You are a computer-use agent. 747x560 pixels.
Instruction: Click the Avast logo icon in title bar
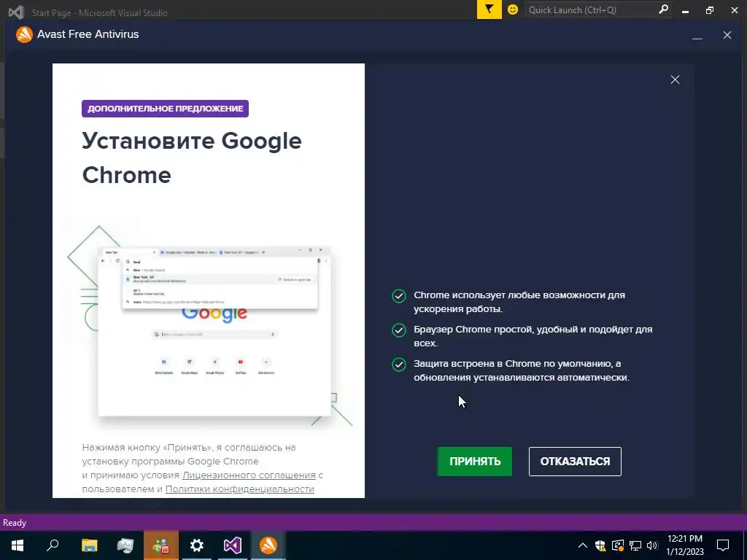pos(24,34)
